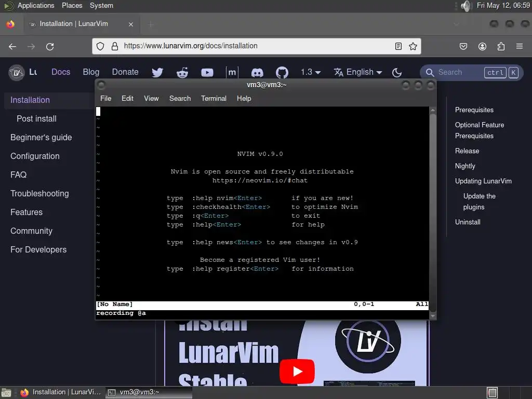
Task: Open the Installation sidebar item
Action: coord(49,100)
